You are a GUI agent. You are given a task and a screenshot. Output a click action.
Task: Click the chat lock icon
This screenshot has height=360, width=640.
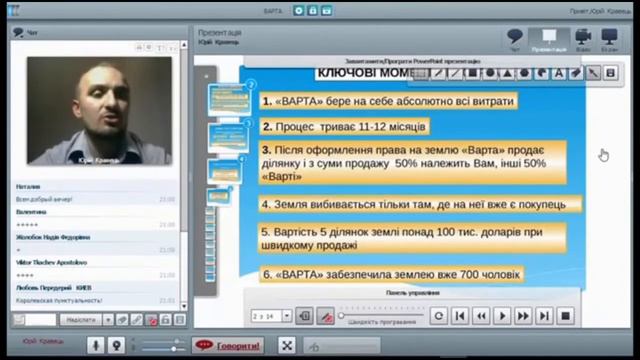point(166,320)
